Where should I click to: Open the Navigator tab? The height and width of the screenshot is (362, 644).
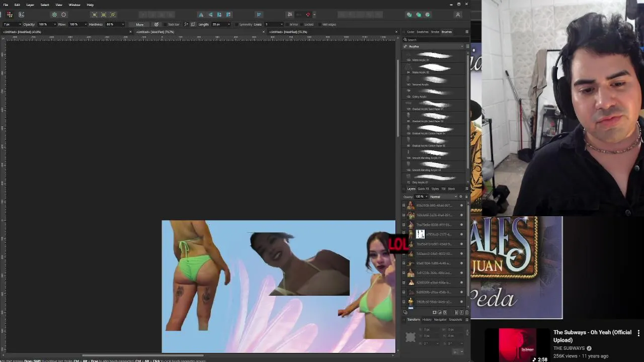pos(440,319)
